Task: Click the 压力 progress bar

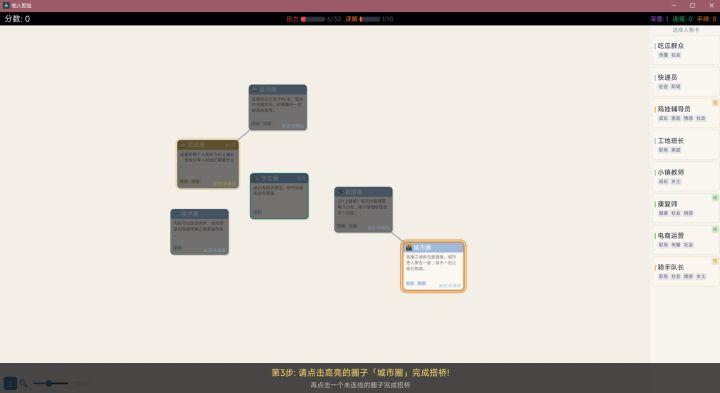Action: (313, 19)
